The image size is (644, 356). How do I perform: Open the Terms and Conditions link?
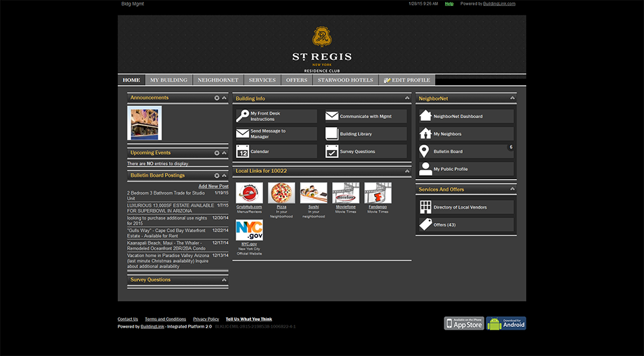pyautogui.click(x=166, y=319)
